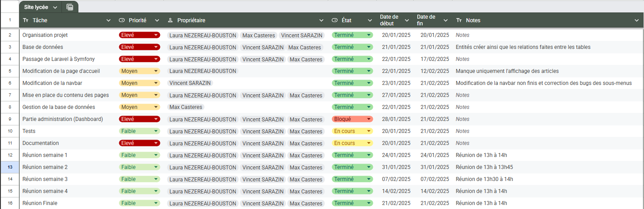Open the red Bloqué status chip

pos(352,119)
